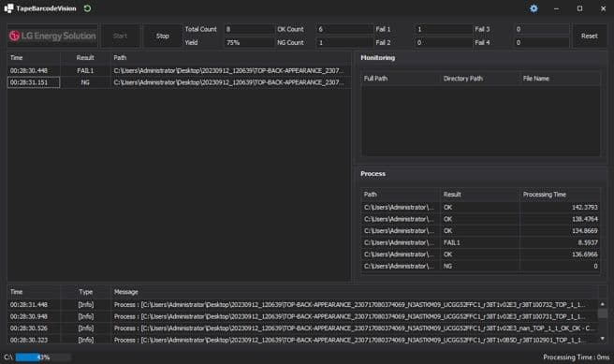Click the Reset button
Screen dimensions: 614x364
589,36
